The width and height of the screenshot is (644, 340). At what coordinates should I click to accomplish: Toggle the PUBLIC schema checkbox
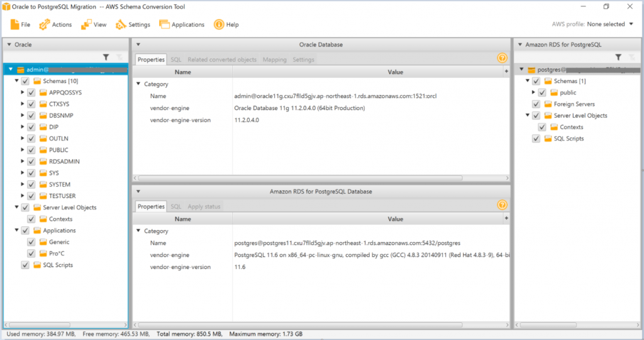tap(31, 150)
